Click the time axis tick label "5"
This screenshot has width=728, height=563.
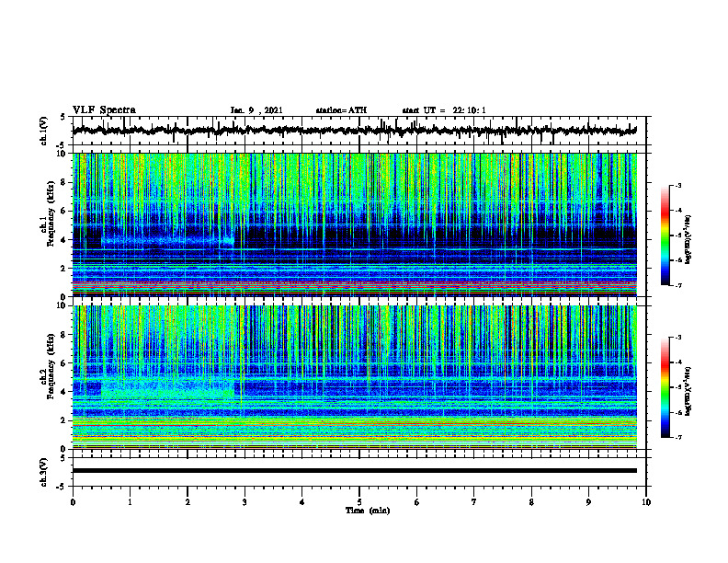359,502
